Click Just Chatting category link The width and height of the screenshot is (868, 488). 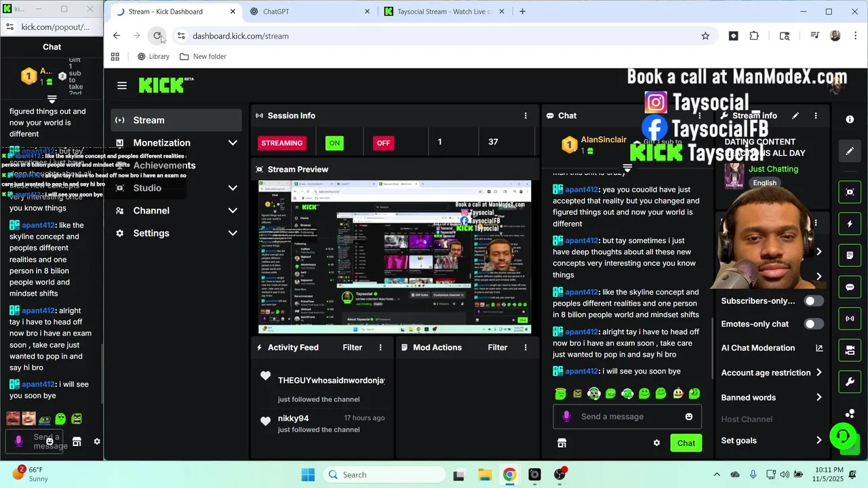(x=774, y=169)
